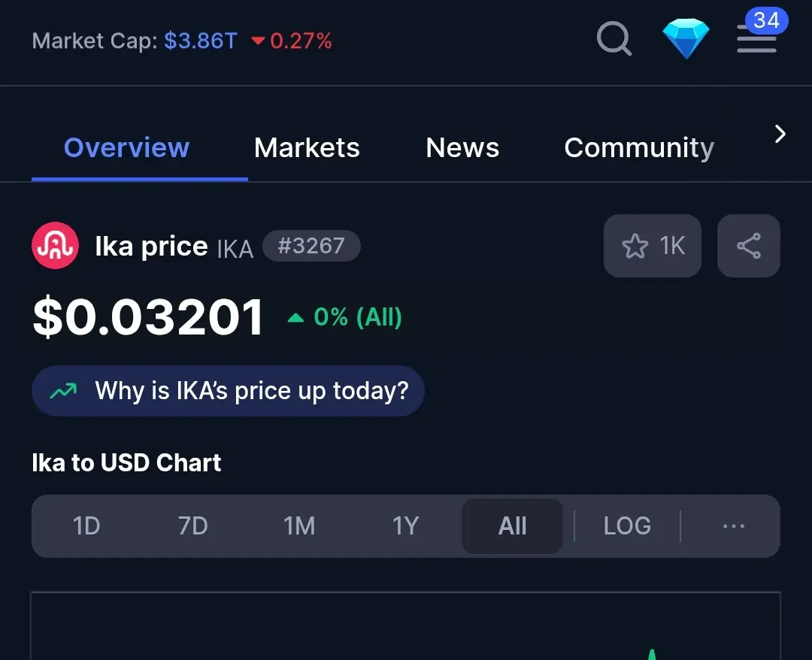Select the 1Y chart range

(x=405, y=526)
